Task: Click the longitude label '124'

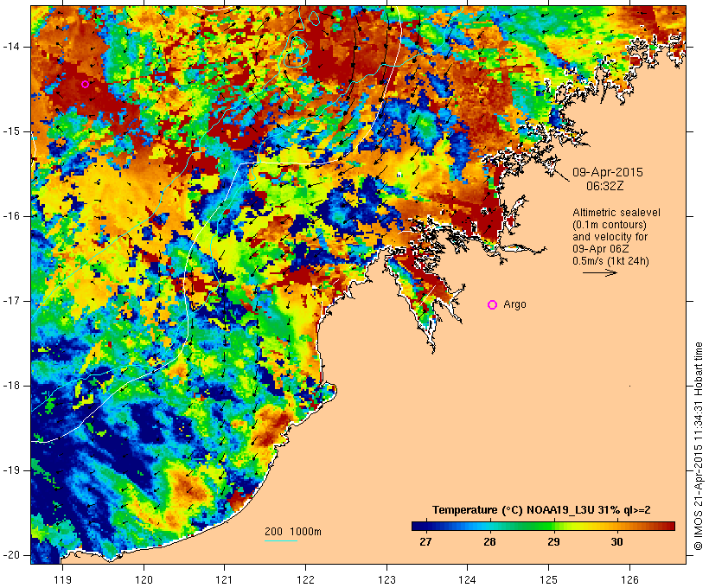Action: 468,580
